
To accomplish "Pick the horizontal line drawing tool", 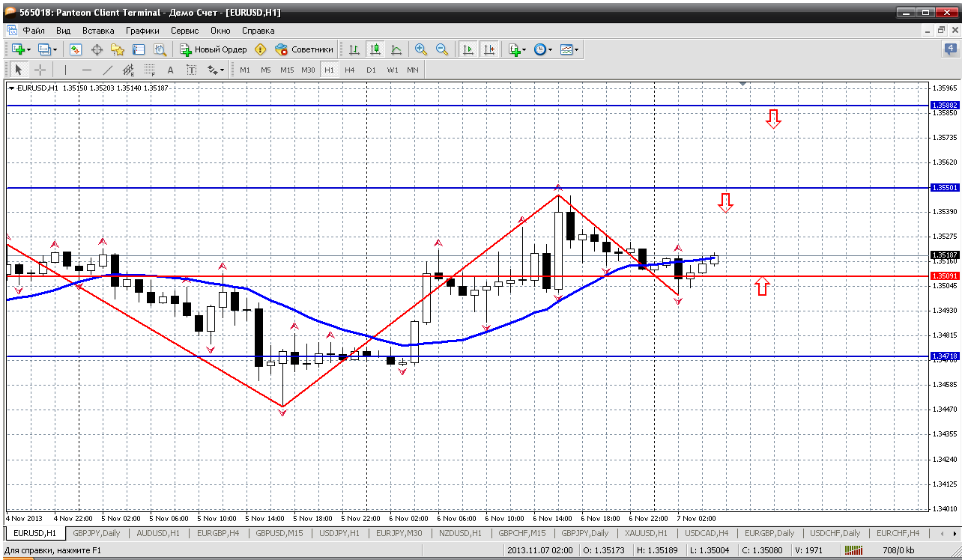I will 87,70.
